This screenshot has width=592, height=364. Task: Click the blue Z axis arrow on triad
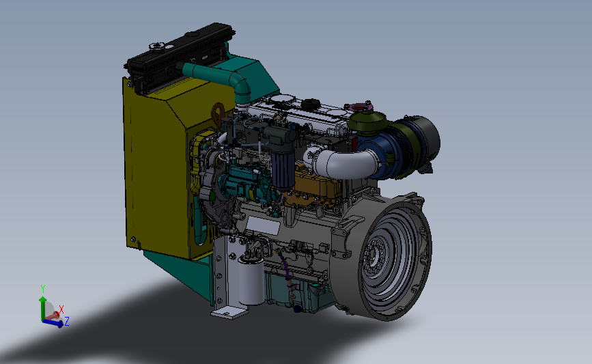point(53,323)
